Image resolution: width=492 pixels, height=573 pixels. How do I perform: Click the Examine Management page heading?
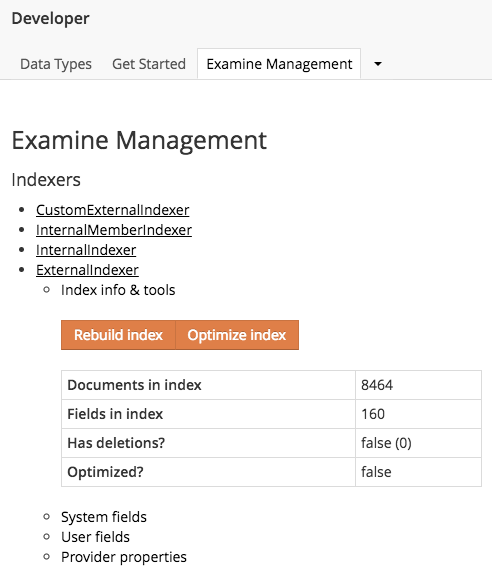coord(139,140)
